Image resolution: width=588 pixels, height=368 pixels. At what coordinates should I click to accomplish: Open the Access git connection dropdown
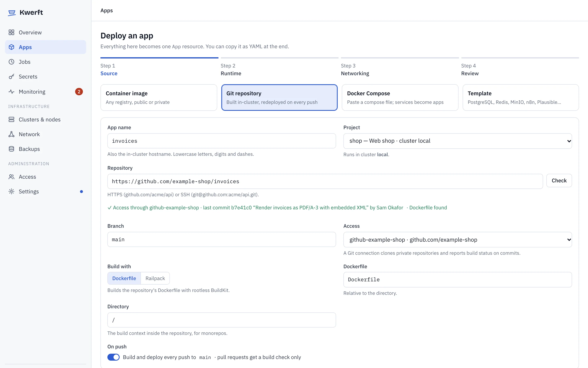(x=458, y=240)
